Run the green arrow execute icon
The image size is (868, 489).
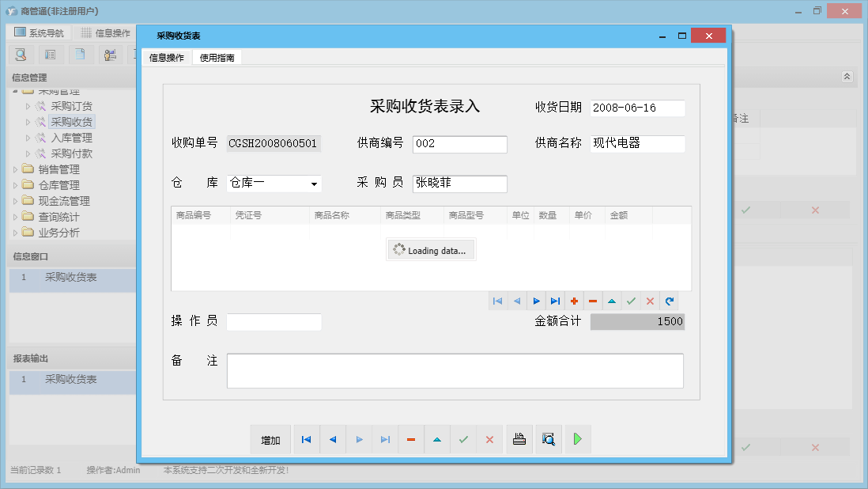(x=577, y=439)
